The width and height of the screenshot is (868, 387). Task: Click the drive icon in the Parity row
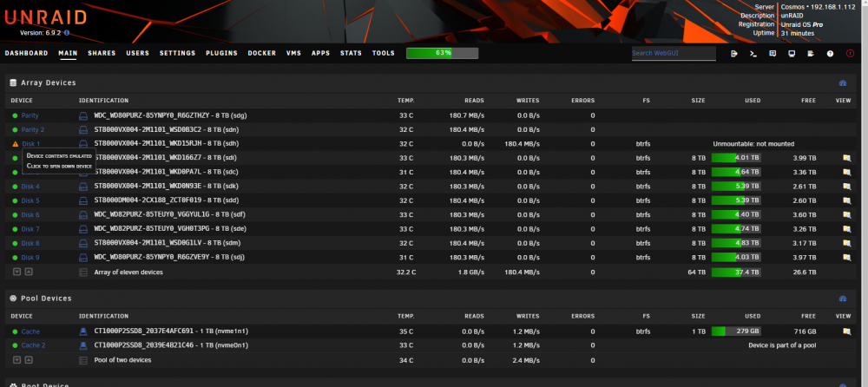click(83, 115)
